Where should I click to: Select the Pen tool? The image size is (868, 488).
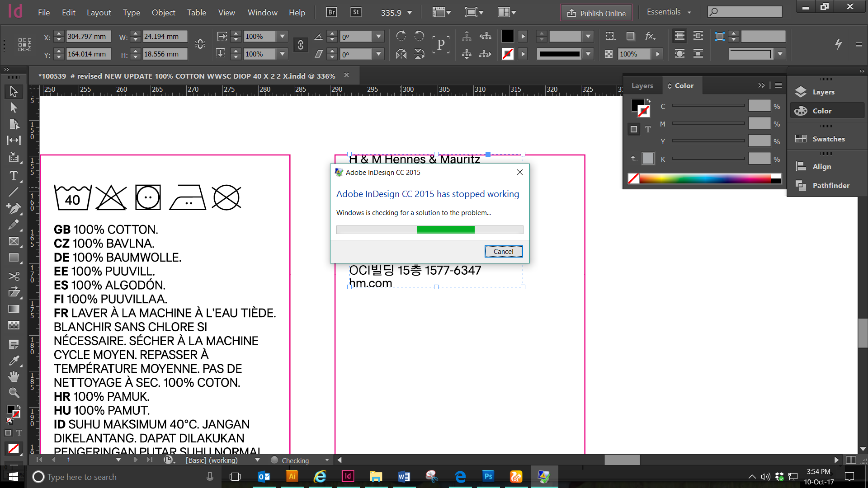pos(14,208)
